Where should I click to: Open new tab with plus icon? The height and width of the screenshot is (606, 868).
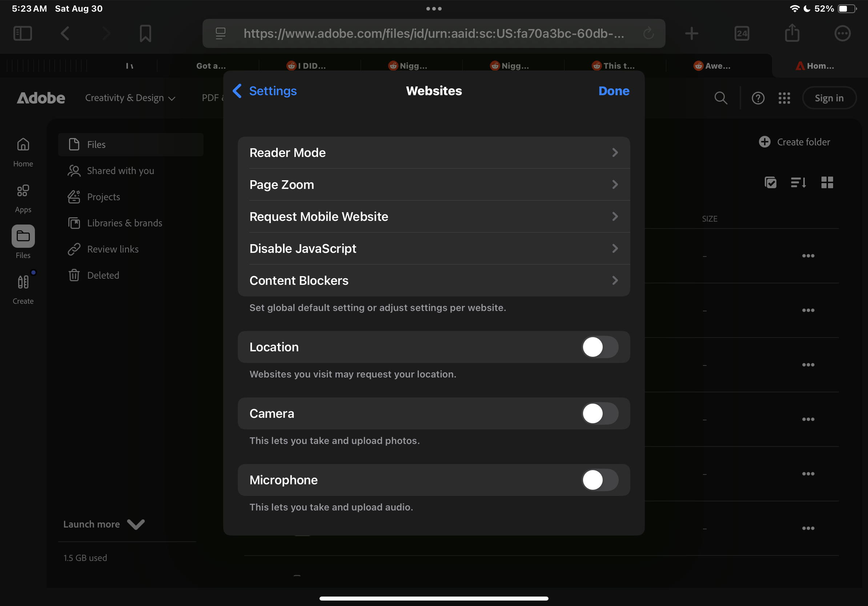[691, 33]
